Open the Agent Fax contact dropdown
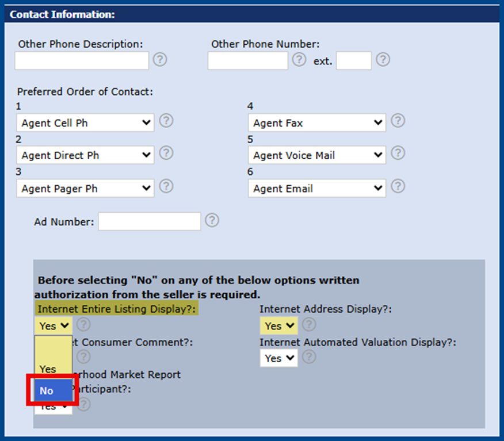504x441 pixels. (317, 122)
